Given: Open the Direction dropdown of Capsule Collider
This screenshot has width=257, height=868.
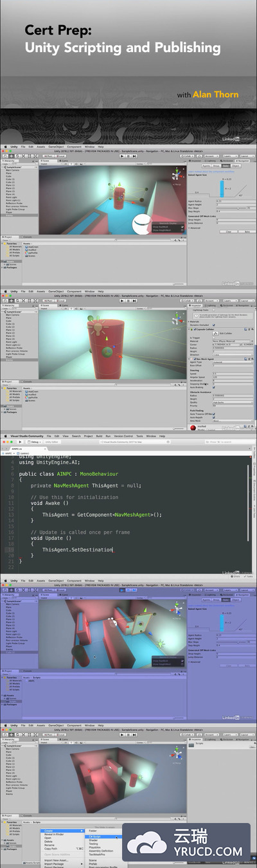Looking at the screenshot, I should point(232,354).
